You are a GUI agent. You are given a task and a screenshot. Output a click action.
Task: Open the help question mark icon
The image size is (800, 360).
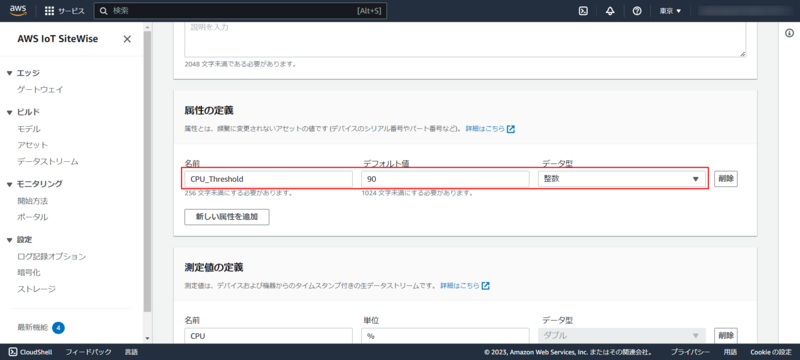tap(636, 11)
